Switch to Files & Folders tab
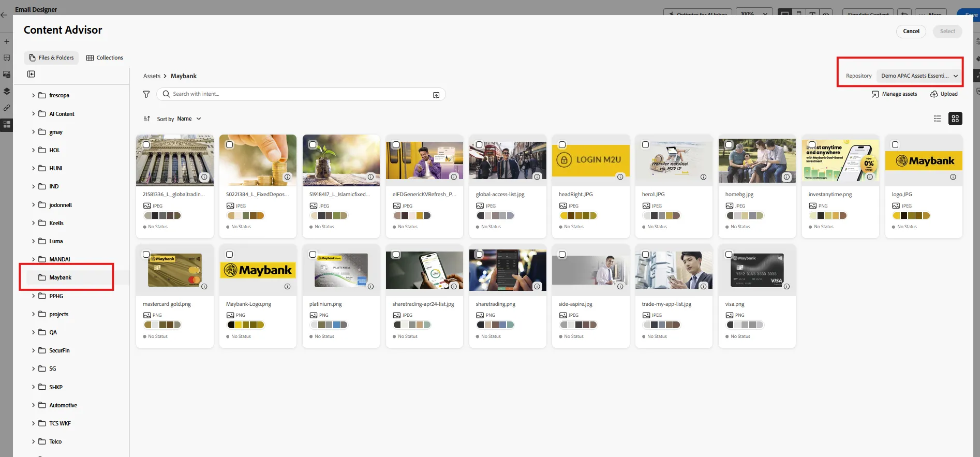 [51, 58]
